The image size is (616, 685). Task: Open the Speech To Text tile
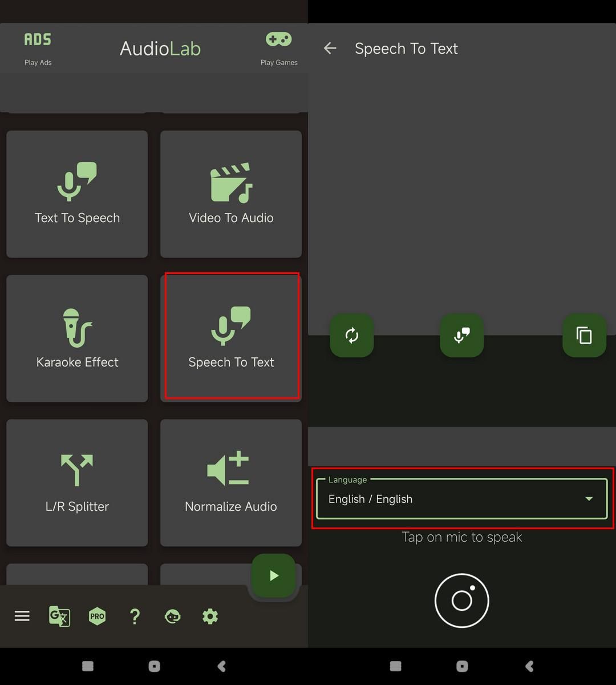point(231,339)
